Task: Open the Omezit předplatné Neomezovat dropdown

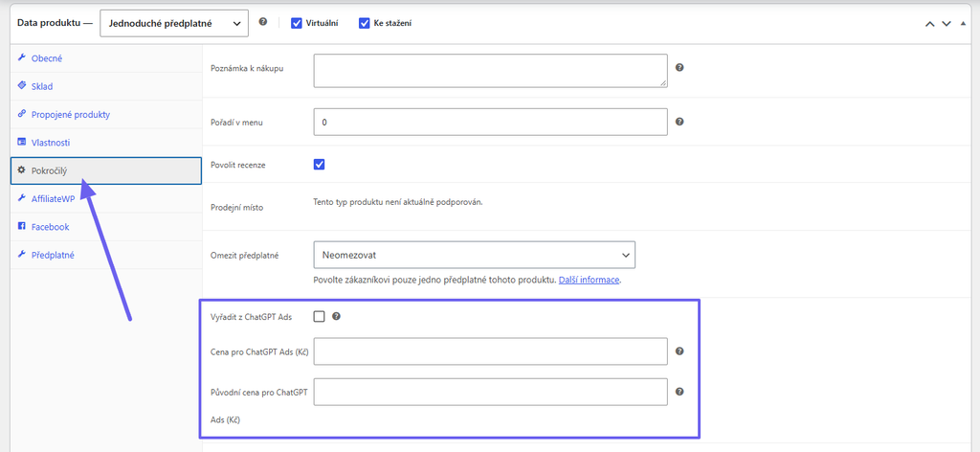Action: 475,255
